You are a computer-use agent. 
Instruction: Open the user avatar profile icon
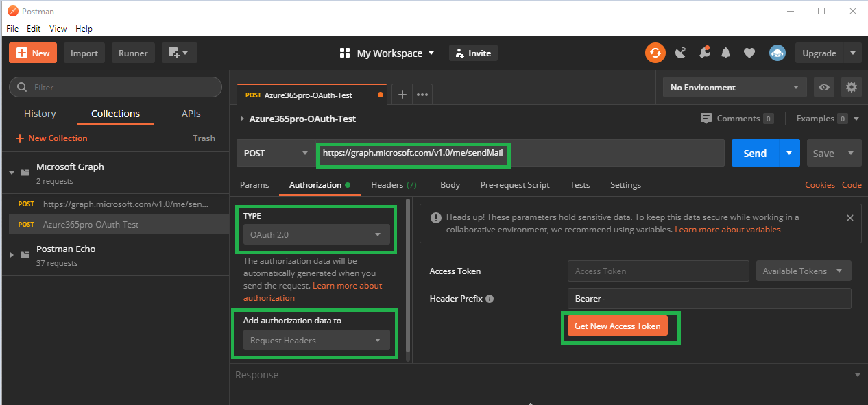pos(777,53)
